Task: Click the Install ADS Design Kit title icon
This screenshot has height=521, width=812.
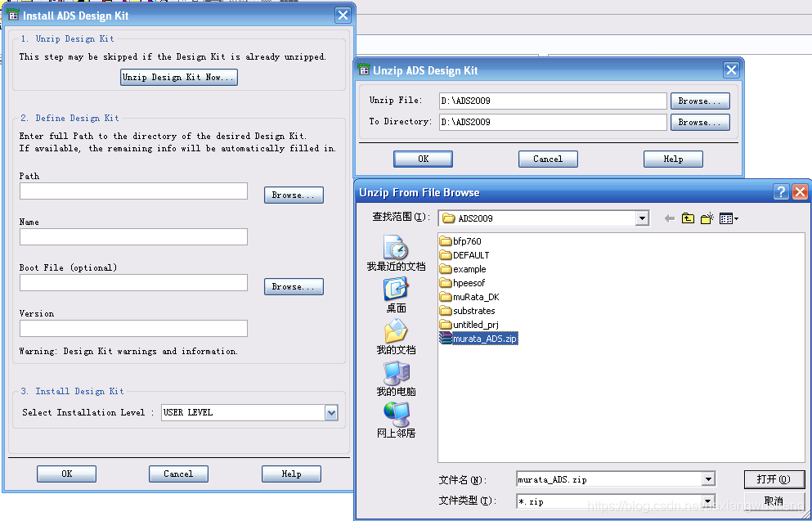Action: pyautogui.click(x=14, y=15)
